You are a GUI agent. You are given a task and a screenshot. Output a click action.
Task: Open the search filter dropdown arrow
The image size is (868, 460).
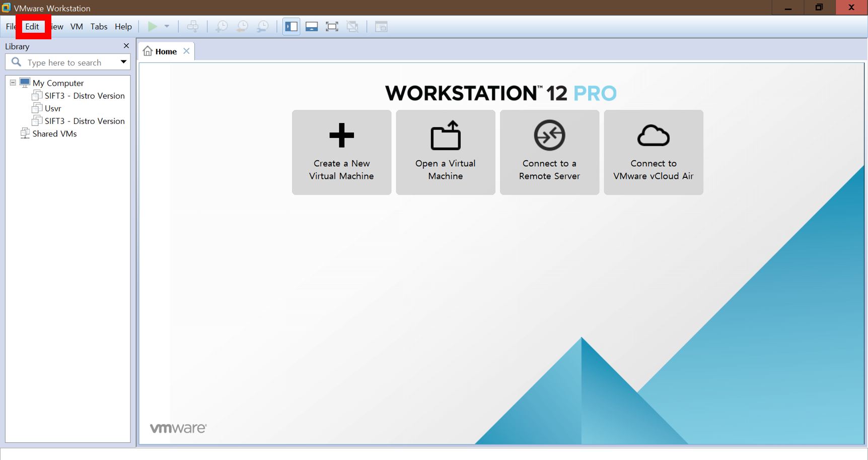123,62
